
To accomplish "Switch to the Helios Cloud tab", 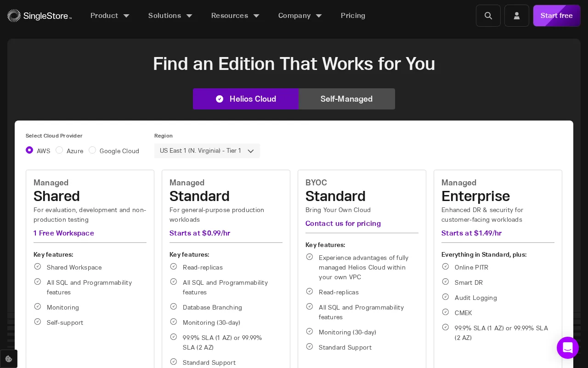I will [246, 99].
